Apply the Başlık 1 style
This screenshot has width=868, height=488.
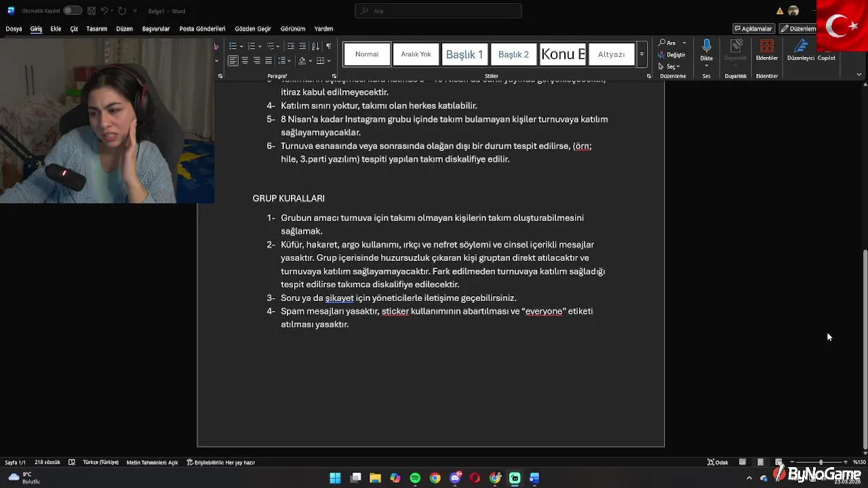[465, 54]
